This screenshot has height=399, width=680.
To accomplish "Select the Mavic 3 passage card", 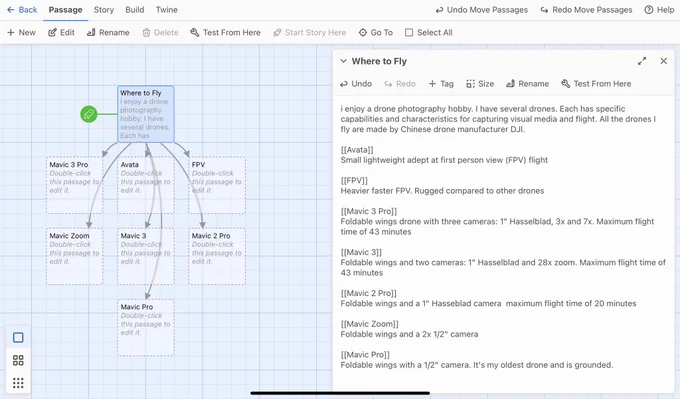I will pos(146,256).
